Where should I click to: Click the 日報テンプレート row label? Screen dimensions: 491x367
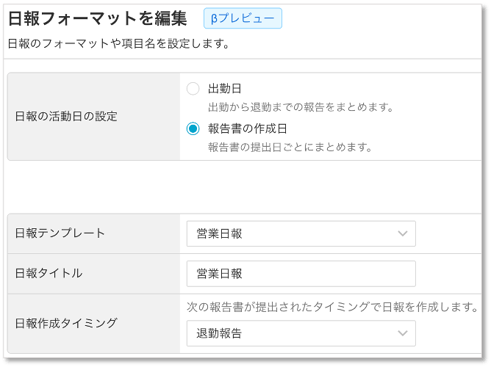click(x=60, y=233)
